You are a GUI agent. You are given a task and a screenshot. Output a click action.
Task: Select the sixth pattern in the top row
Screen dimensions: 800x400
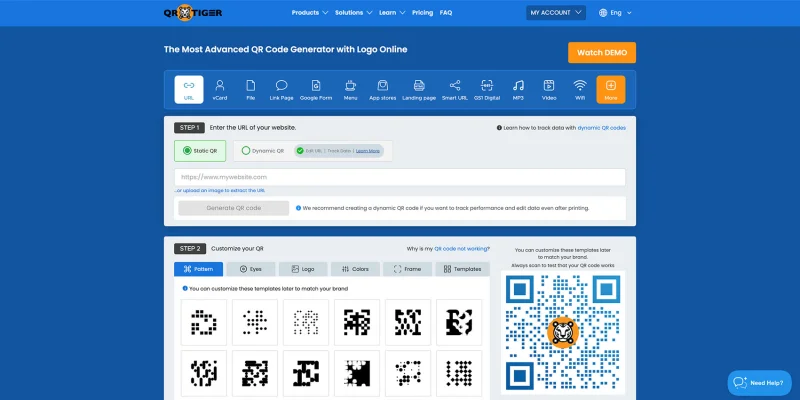click(x=459, y=322)
